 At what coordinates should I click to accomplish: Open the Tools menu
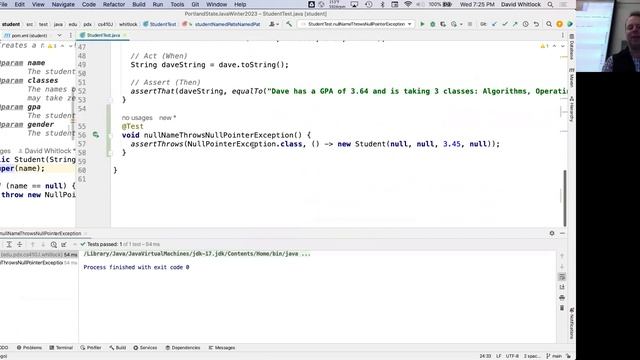pyautogui.click(x=177, y=4)
